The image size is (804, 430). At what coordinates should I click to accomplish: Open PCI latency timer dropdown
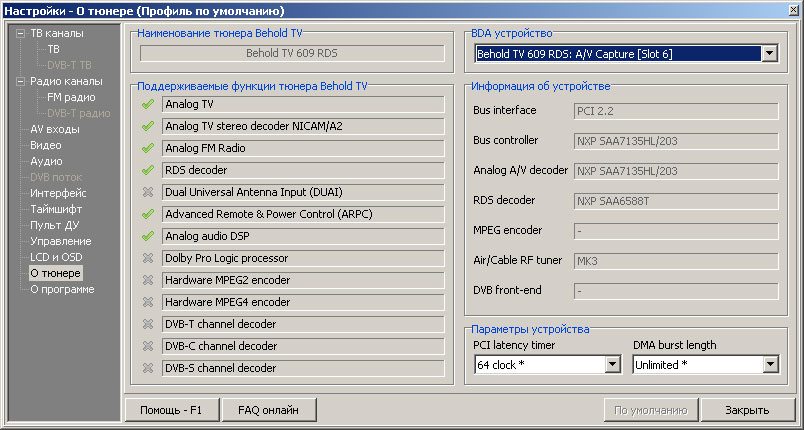[x=612, y=365]
